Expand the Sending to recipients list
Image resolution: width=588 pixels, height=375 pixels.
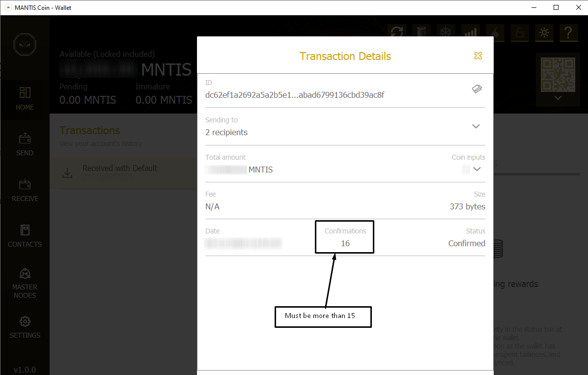pyautogui.click(x=476, y=126)
